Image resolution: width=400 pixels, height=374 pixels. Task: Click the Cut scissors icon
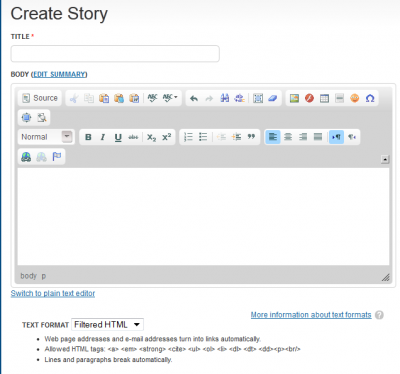tap(74, 98)
